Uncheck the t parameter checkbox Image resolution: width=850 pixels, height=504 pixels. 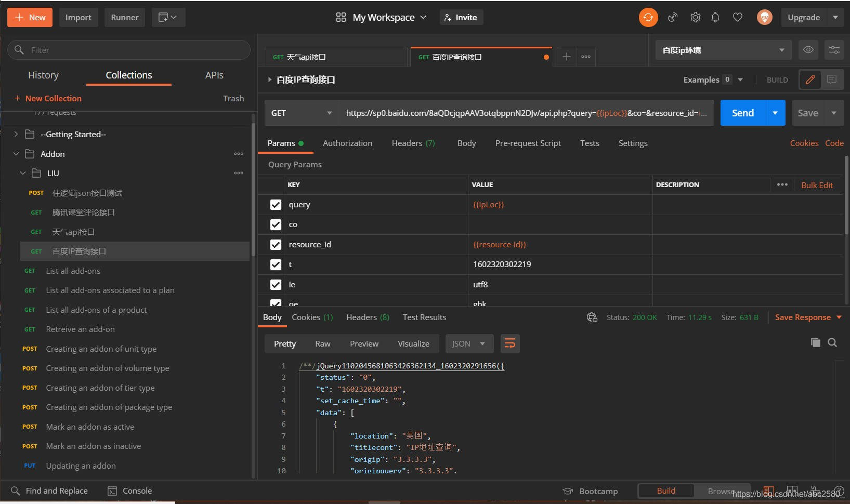point(276,264)
